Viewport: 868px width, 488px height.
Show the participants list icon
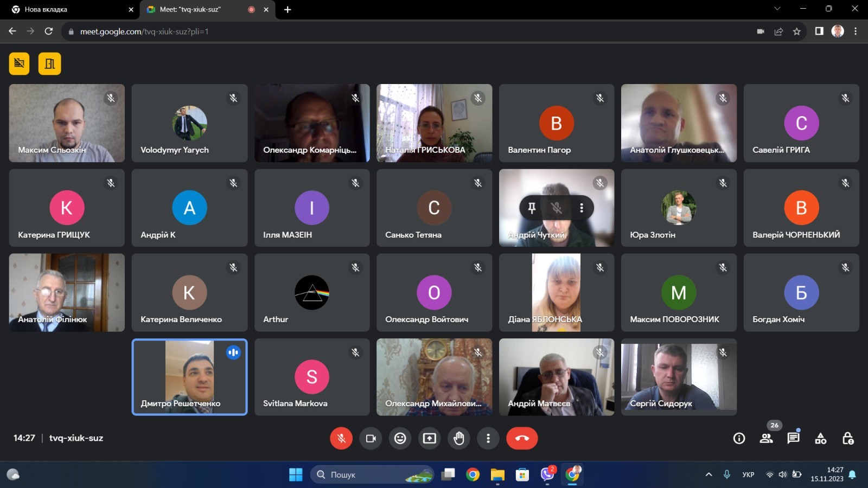pyautogui.click(x=766, y=438)
